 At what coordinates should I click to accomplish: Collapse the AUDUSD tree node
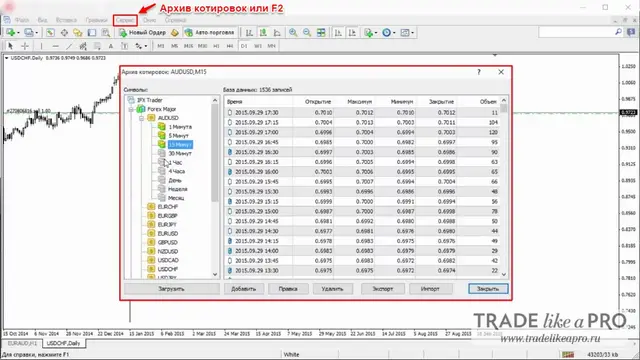click(141, 118)
